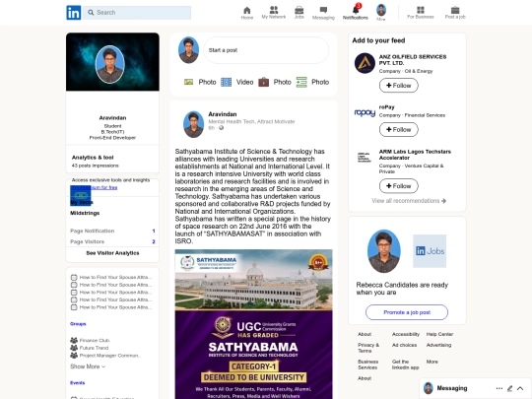Open the Sathyabama post image
Image resolution: width=532 pixels, height=399 pixels.
254,324
